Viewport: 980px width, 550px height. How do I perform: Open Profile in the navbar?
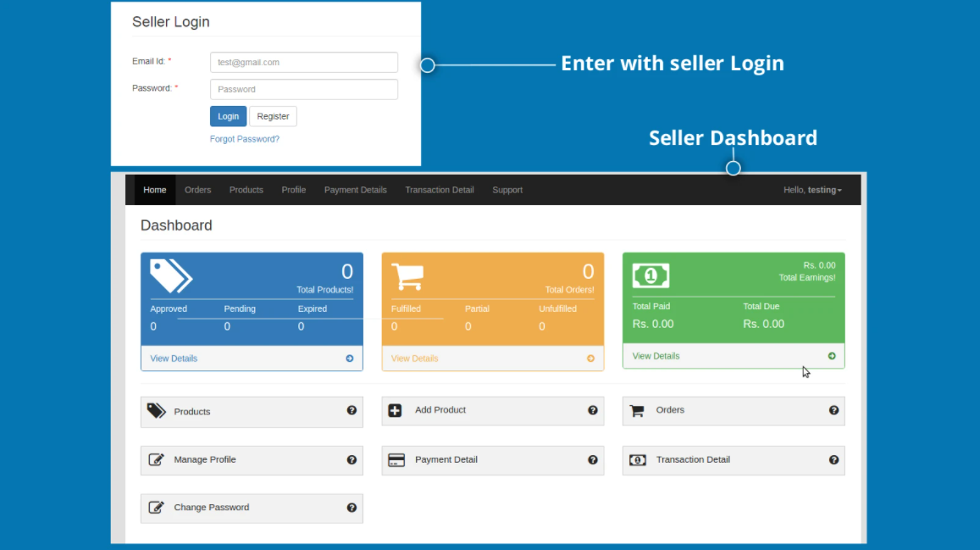click(293, 190)
